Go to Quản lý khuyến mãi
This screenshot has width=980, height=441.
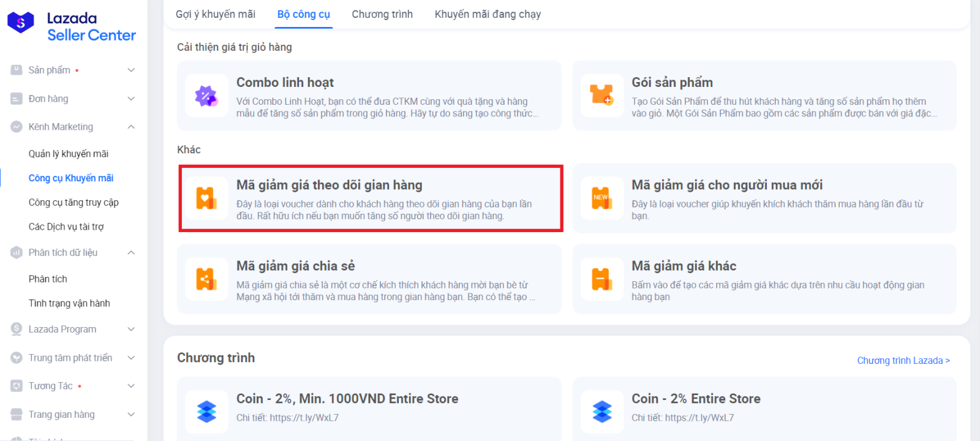click(69, 154)
